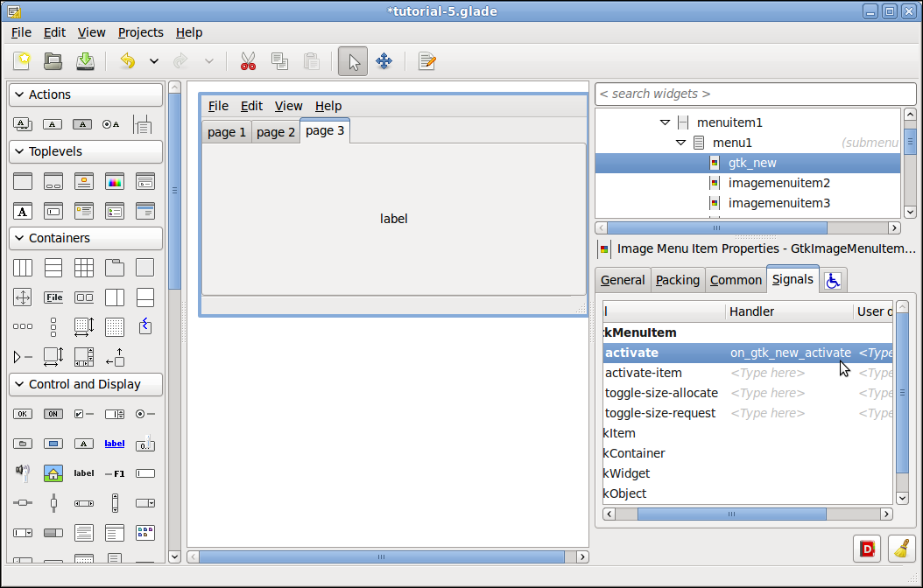Pick the ON Toggle Button palette item
This screenshot has width=923, height=588.
tap(53, 414)
